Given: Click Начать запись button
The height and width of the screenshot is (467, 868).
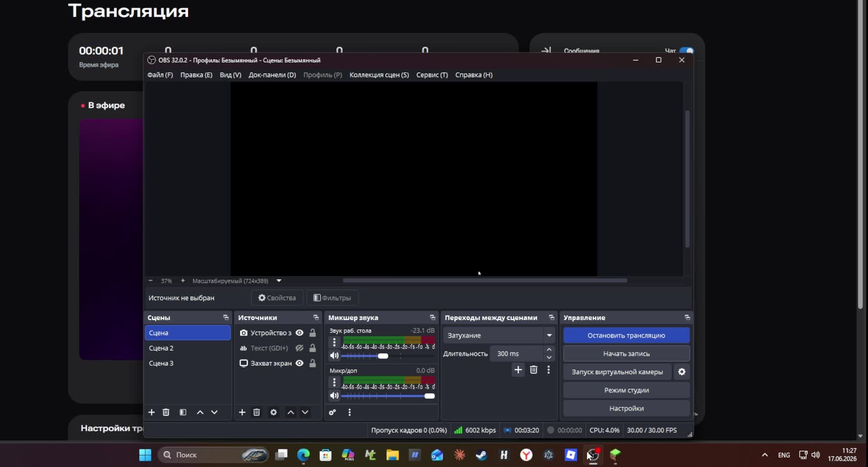Looking at the screenshot, I should coord(626,353).
